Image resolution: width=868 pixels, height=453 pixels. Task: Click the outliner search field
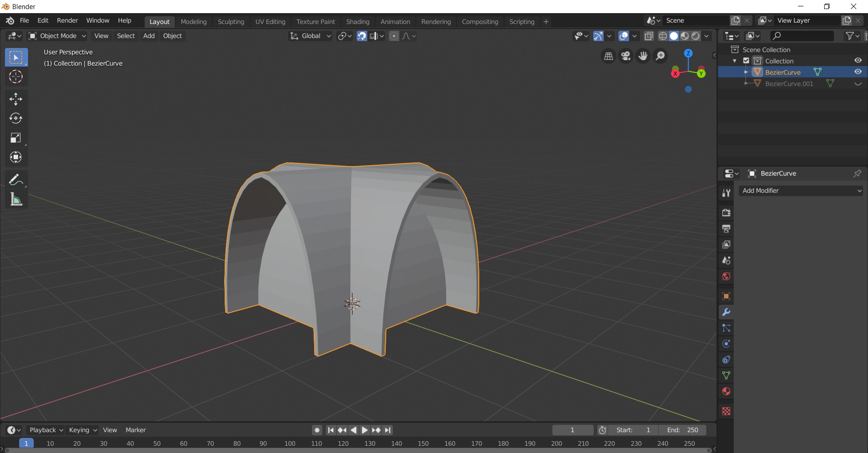(802, 36)
